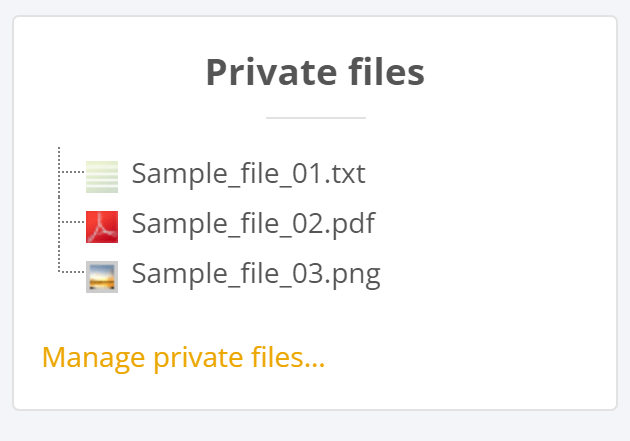Image resolution: width=630 pixels, height=441 pixels.
Task: Click the .pdf extension of the second file
Action: point(355,224)
